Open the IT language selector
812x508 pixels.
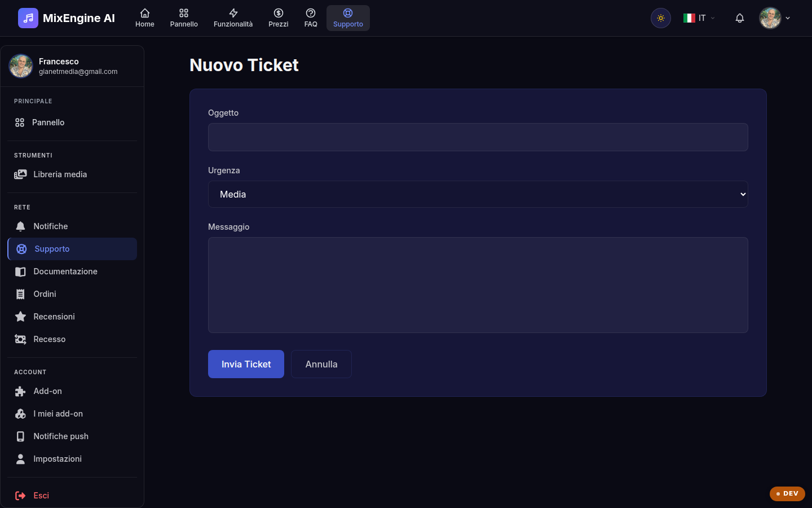(699, 18)
